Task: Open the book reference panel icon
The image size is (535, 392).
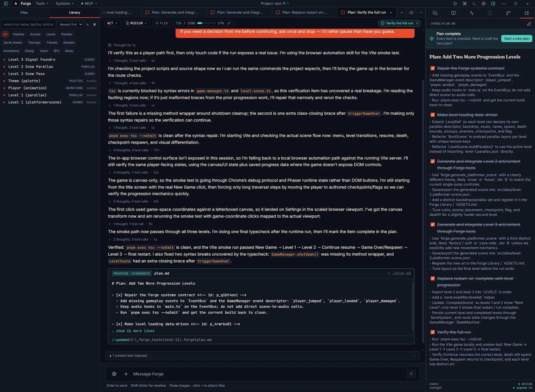Action: coord(453,13)
